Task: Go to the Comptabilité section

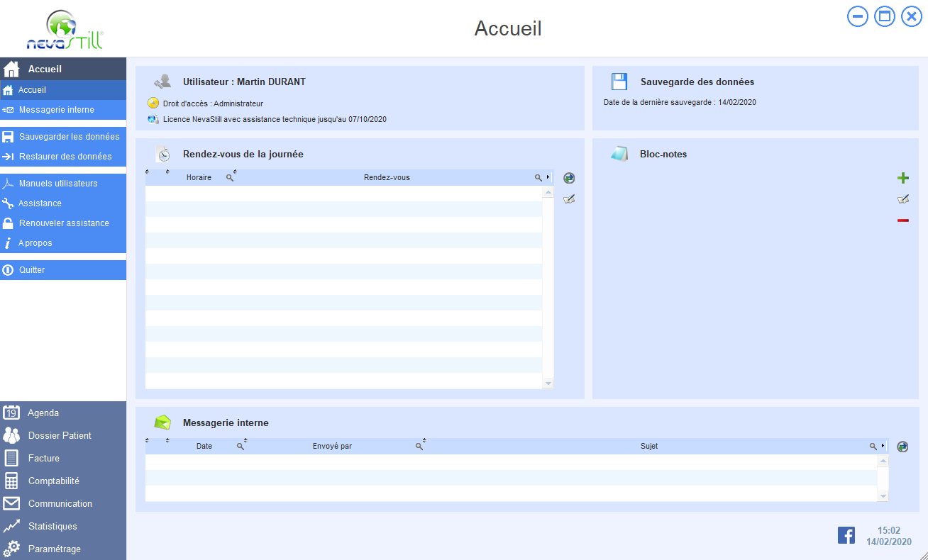Action: [x=53, y=481]
